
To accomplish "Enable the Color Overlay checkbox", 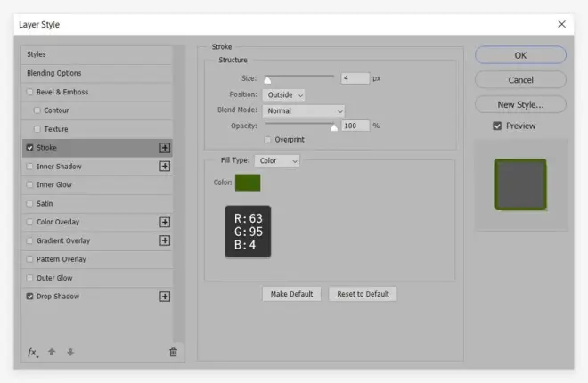I will pos(29,223).
